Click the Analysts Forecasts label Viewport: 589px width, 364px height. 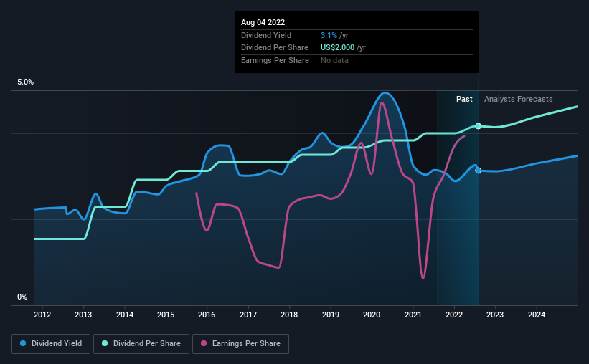coord(519,99)
